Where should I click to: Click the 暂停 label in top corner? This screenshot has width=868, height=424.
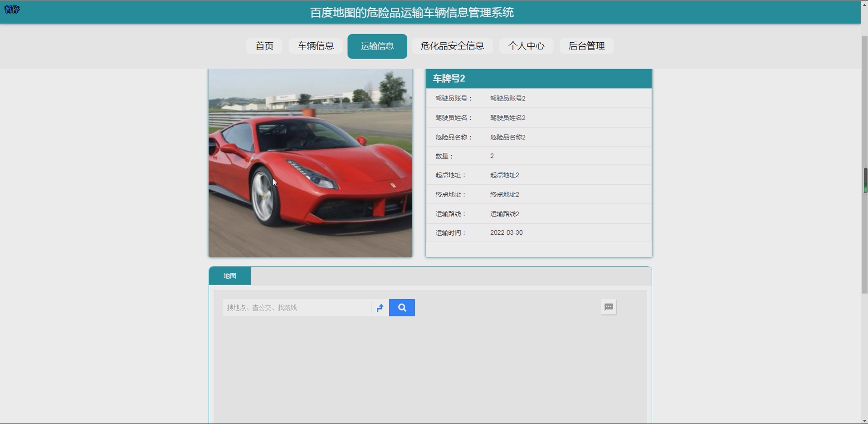(12, 10)
